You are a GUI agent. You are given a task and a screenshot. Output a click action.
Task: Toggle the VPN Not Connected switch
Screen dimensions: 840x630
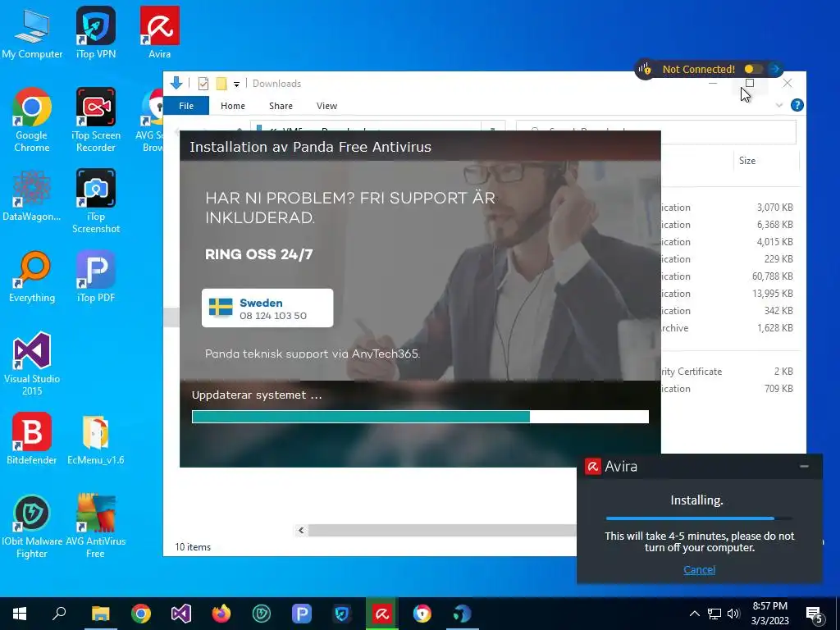(x=753, y=69)
